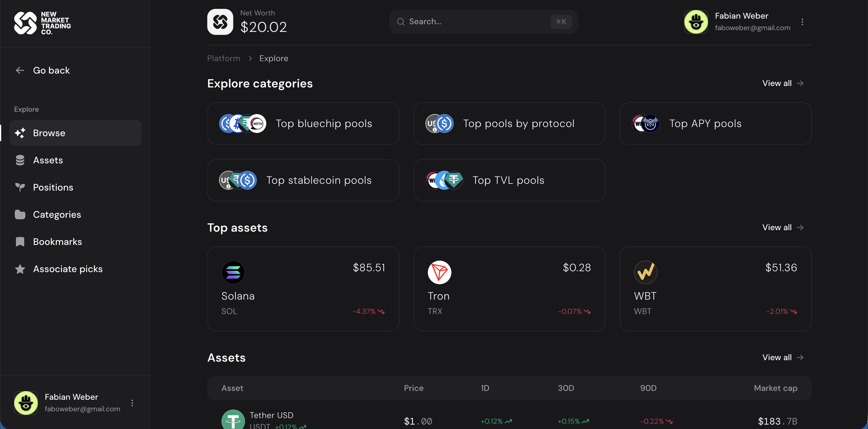View all Top assets
The width and height of the screenshot is (868, 429).
pos(782,227)
